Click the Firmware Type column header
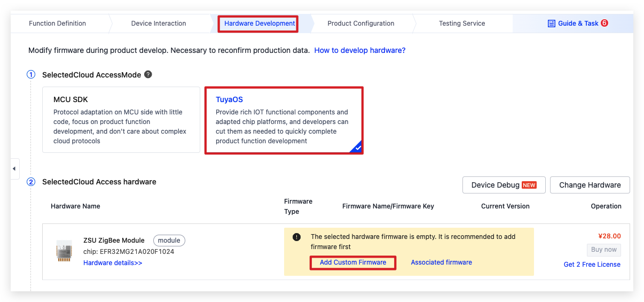Viewport: 644px width, 302px height. (x=299, y=206)
